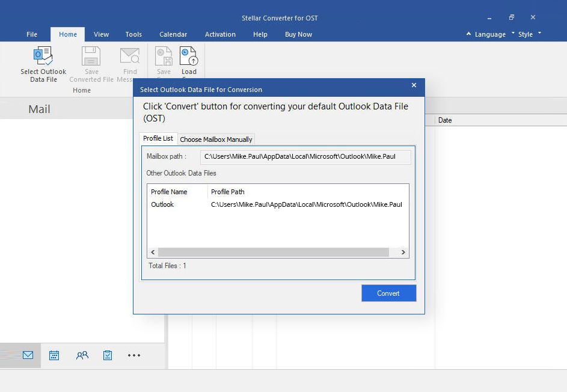Screen dimensions: 567x392
Task: Open the Contacts people icon
Action: pos(82,355)
